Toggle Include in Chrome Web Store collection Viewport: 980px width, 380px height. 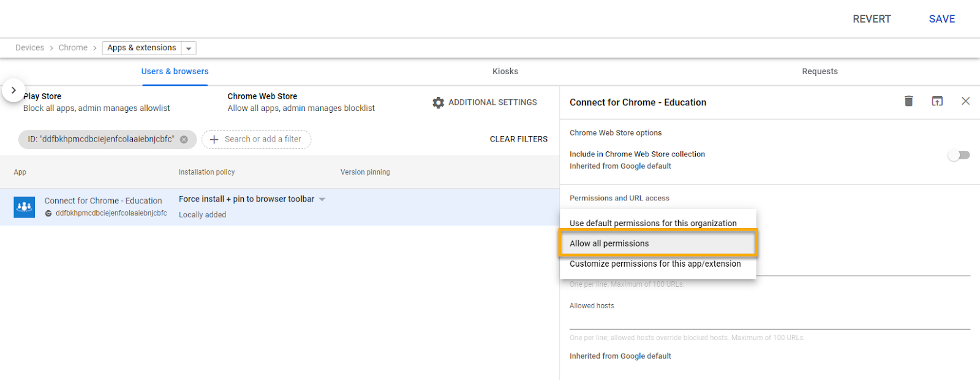[959, 155]
